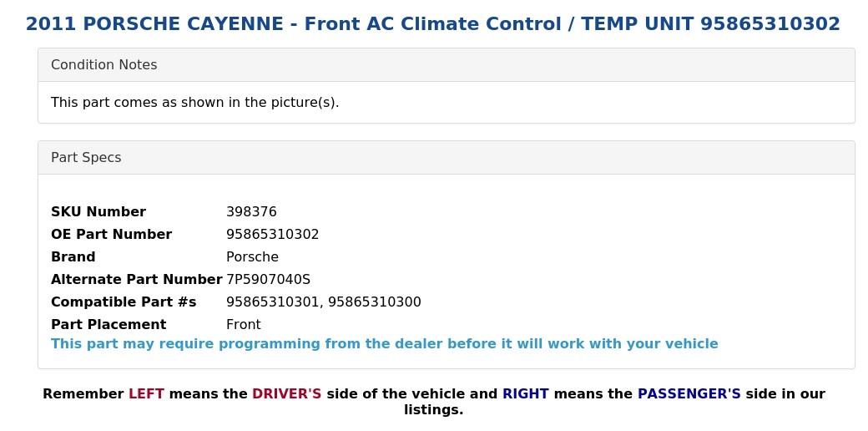
Task: Click the Brand label
Action: [x=73, y=257]
